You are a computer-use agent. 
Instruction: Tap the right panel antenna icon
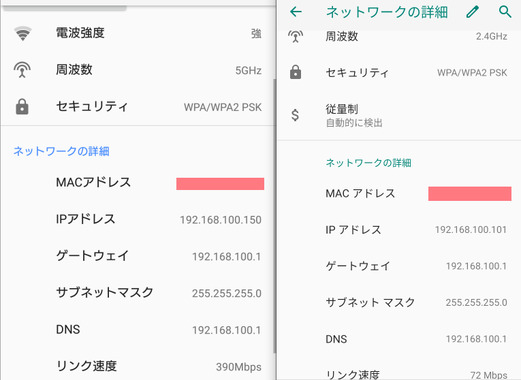[x=295, y=36]
